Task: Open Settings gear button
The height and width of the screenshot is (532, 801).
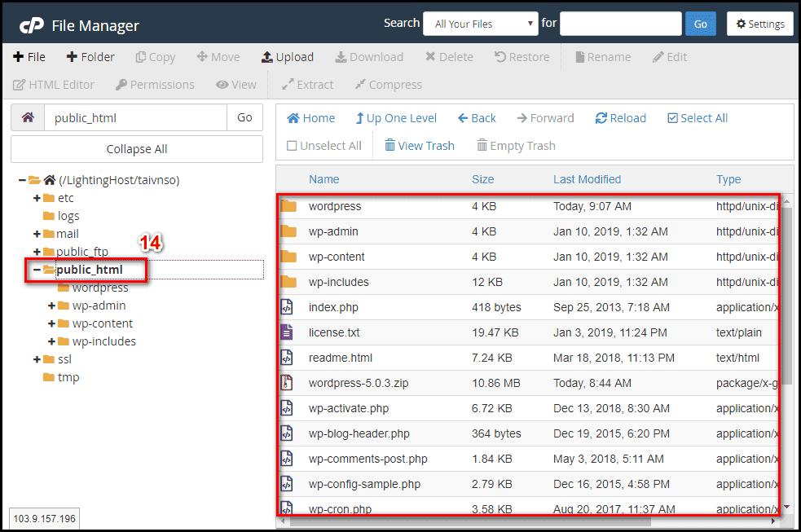Action: click(760, 24)
